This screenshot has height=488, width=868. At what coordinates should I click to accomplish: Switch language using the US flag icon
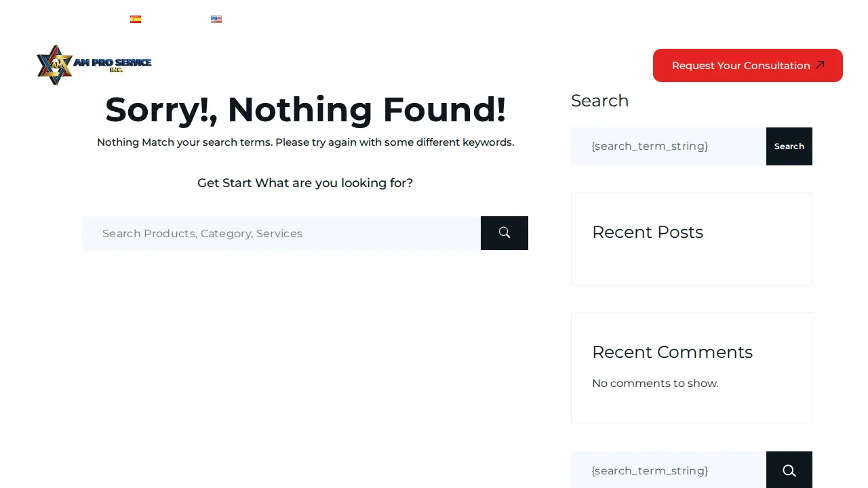tap(216, 20)
